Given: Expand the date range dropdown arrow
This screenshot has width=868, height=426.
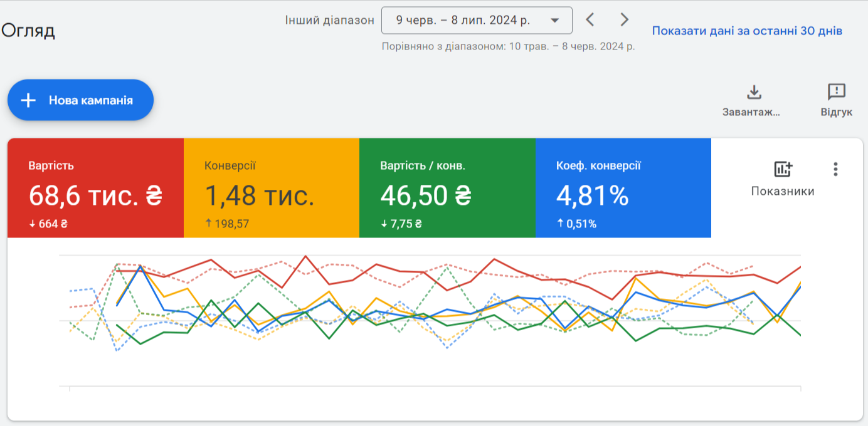Looking at the screenshot, I should (x=554, y=21).
